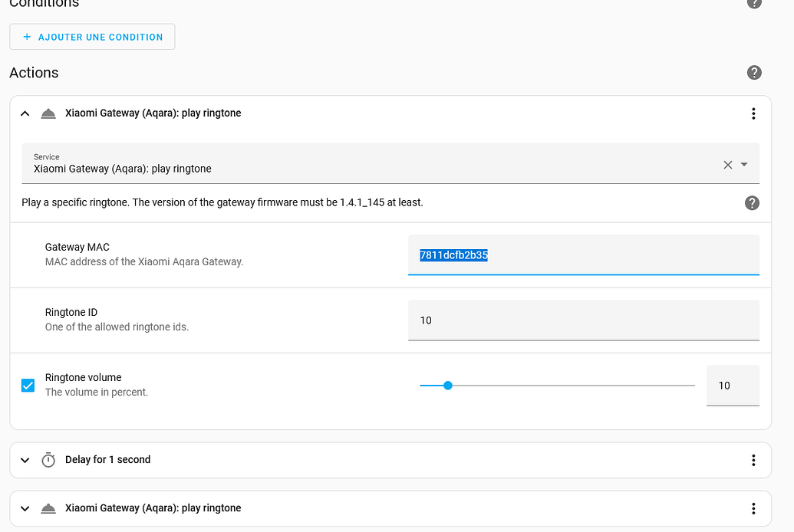The height and width of the screenshot is (532, 794).
Task: Click the bell icon of the expanded play ringtone action
Action: (x=48, y=113)
